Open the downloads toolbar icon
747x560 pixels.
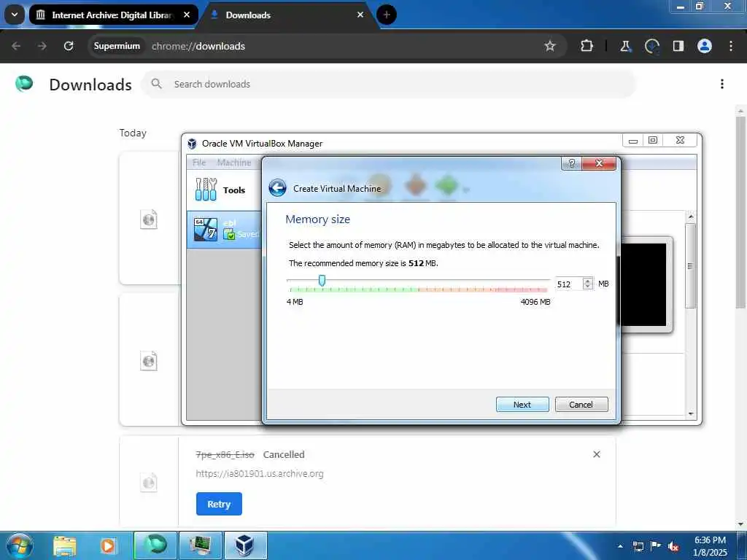(651, 46)
